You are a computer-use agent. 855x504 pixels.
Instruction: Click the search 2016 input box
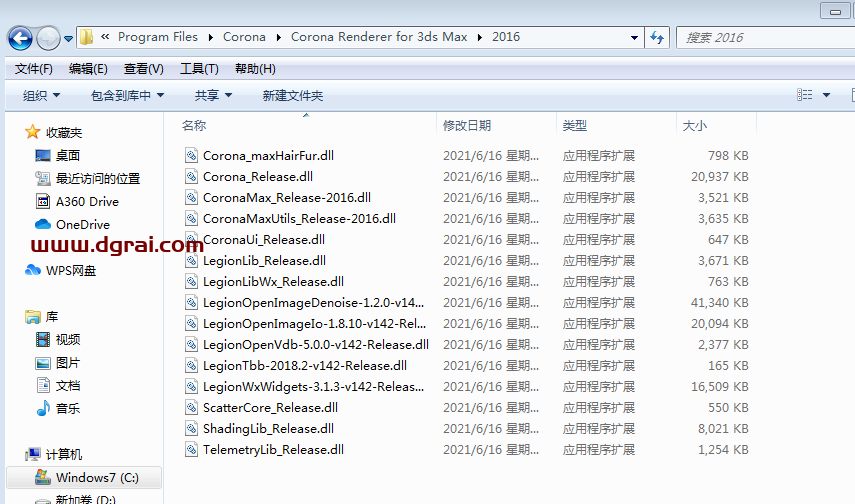click(x=766, y=38)
